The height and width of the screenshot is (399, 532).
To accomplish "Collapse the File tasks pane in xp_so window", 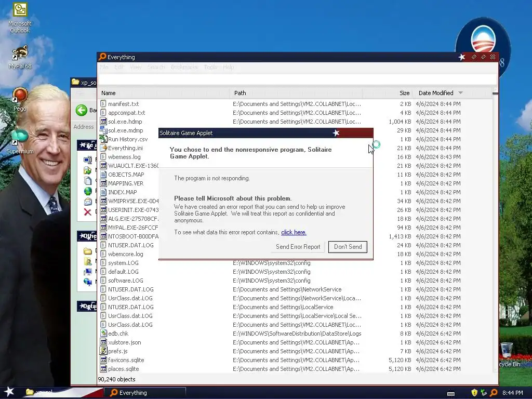I will point(87,145).
